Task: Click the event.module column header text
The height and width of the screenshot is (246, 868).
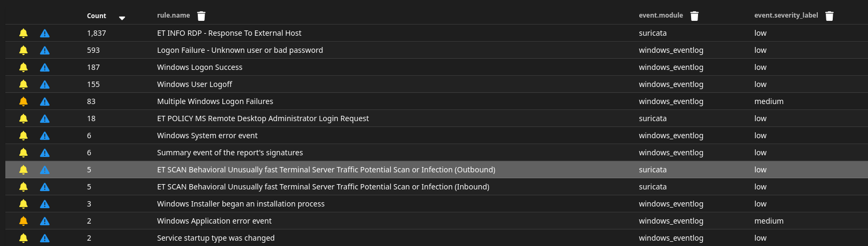Action: coord(661,15)
